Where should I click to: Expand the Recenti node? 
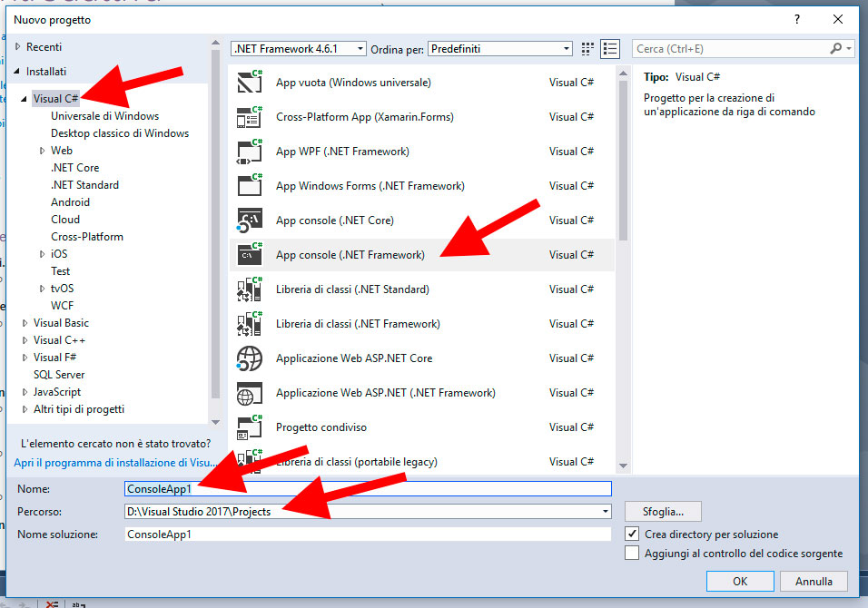click(x=17, y=47)
